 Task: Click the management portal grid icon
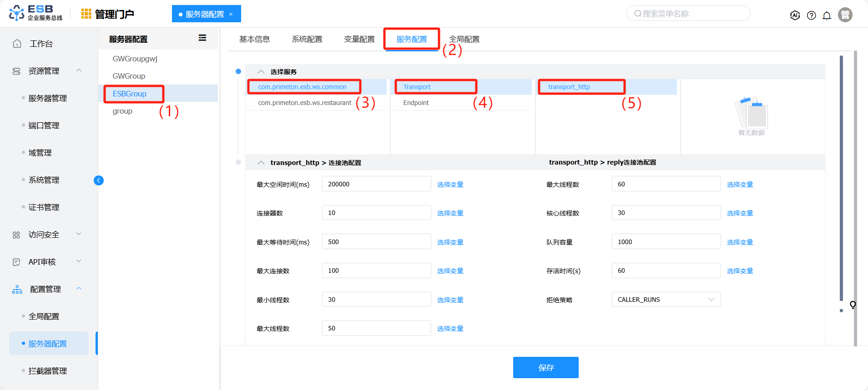click(x=86, y=14)
